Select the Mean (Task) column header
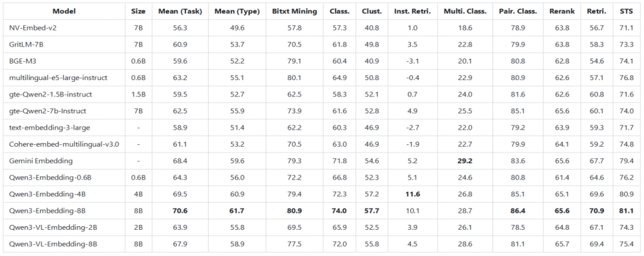Viewport: 644px width, 256px height. pos(179,11)
